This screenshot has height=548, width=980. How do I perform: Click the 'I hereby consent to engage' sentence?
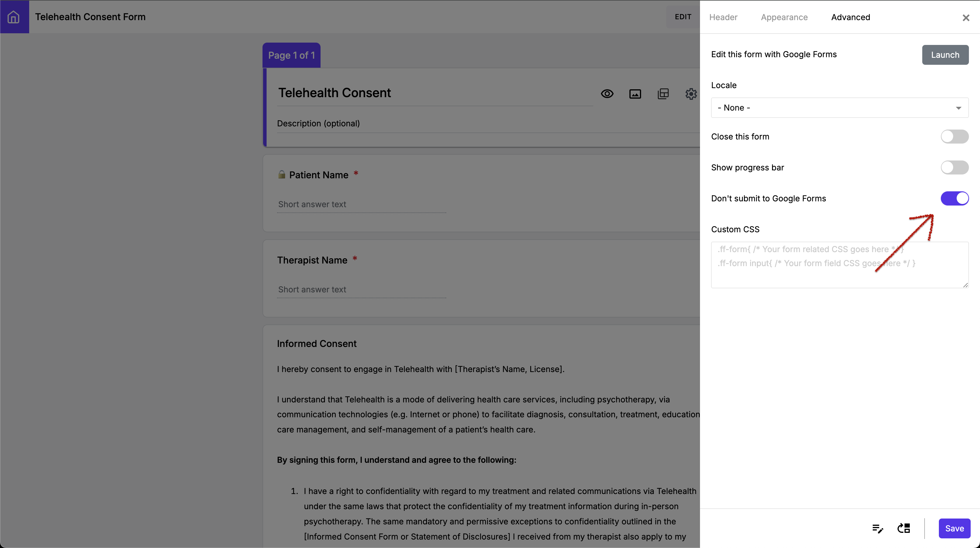420,369
